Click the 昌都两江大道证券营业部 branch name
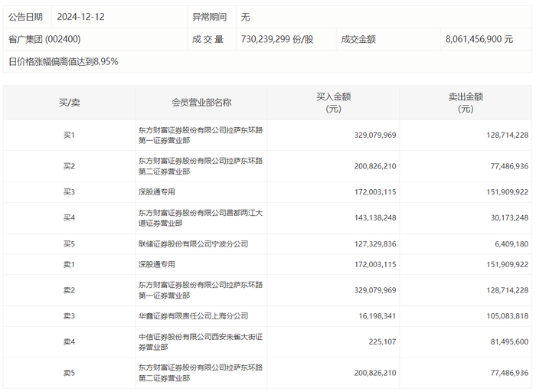The image size is (536, 392). click(x=201, y=217)
